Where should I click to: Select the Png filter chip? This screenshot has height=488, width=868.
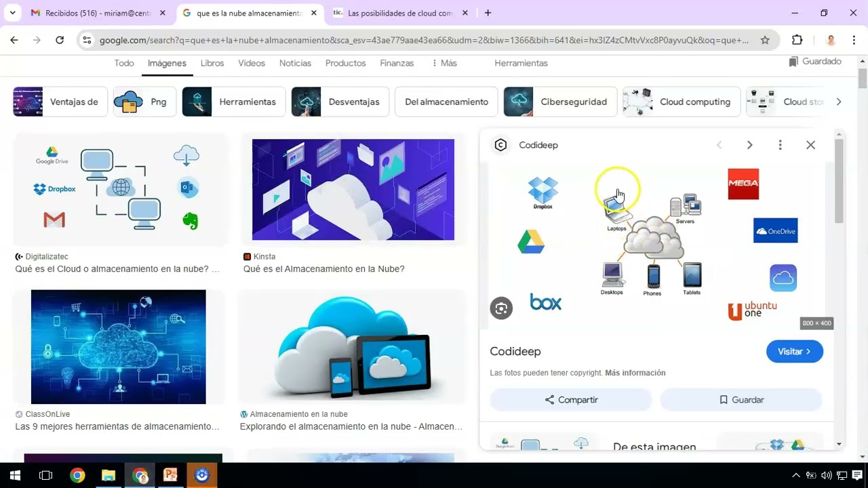pyautogui.click(x=144, y=102)
